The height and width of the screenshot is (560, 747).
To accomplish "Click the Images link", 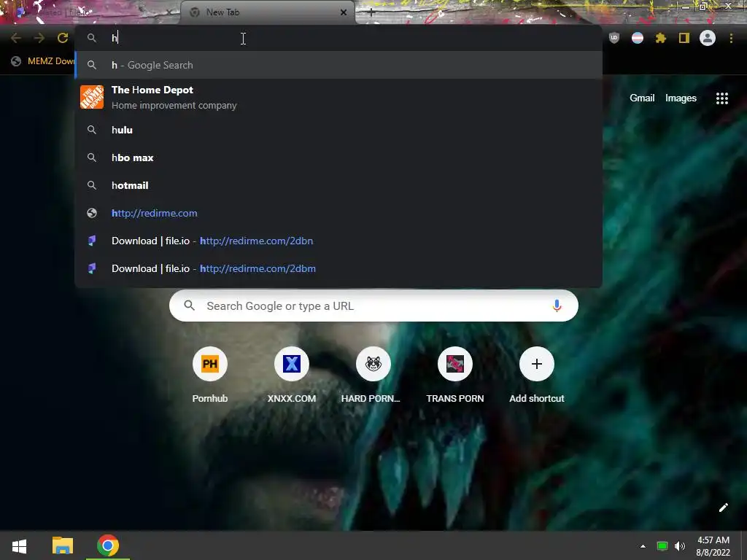I will [x=681, y=98].
